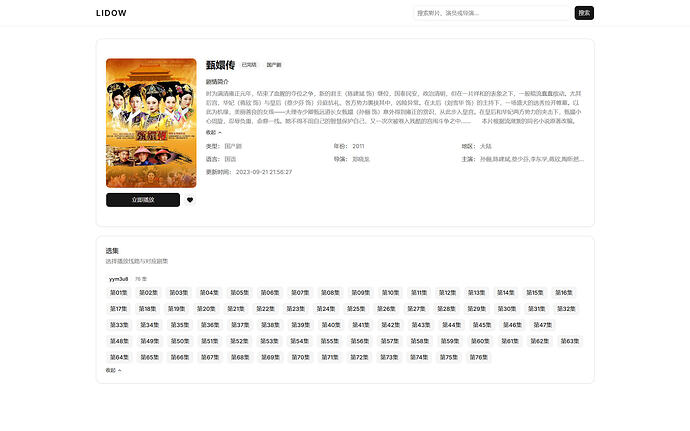Click the black search button
Viewport: 690px width, 431px height.
point(584,13)
